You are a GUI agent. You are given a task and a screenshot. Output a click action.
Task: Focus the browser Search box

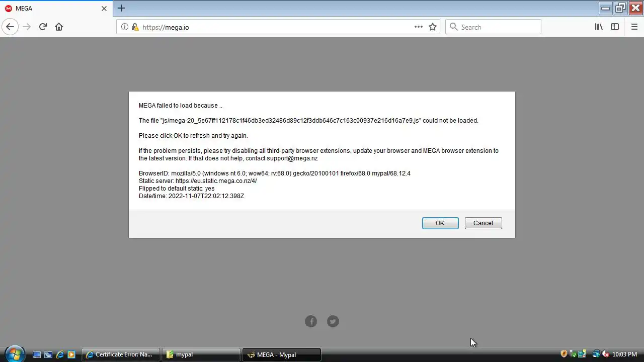[493, 27]
